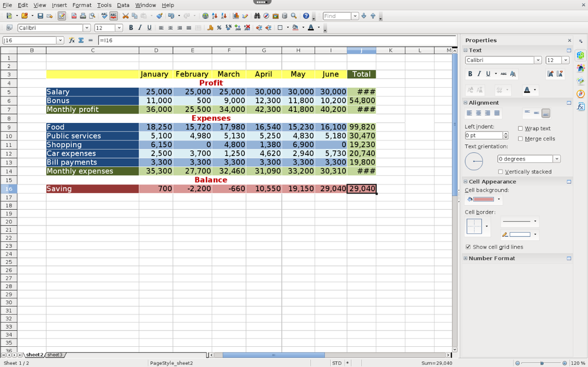Open the Function Wizard beside the Name Box
The image size is (588, 367).
(72, 40)
